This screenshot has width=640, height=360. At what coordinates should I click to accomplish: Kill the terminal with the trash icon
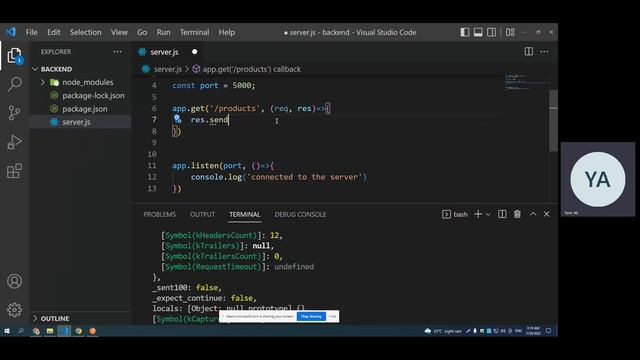click(x=517, y=214)
